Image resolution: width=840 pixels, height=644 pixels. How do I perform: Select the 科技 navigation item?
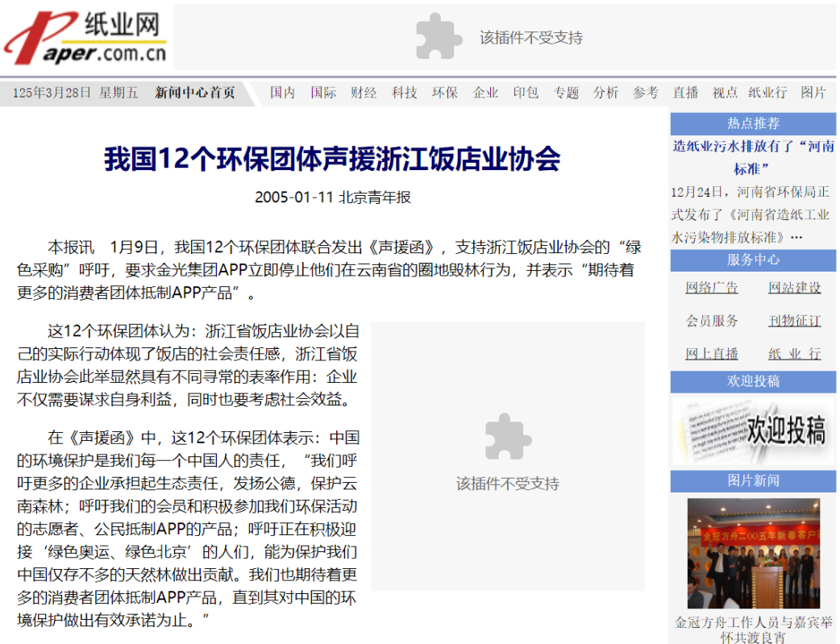[x=405, y=93]
